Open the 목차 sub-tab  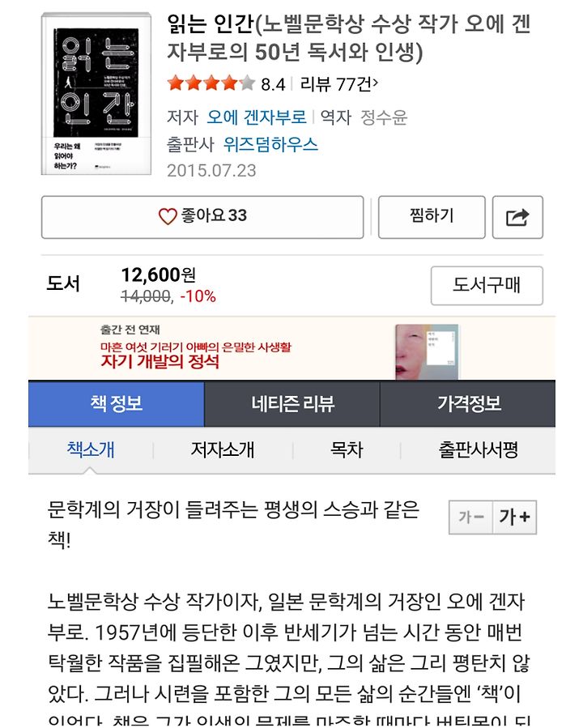point(347,450)
